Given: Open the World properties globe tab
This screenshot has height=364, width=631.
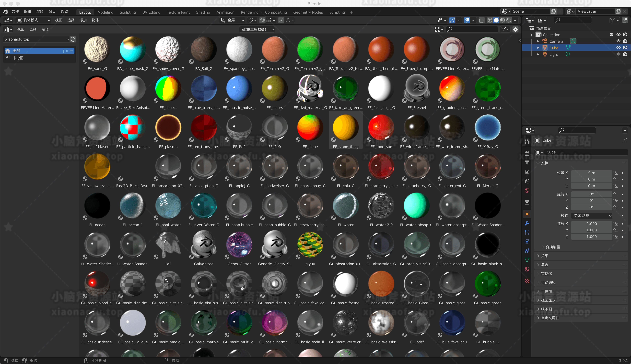Looking at the screenshot, I should click(x=527, y=191).
